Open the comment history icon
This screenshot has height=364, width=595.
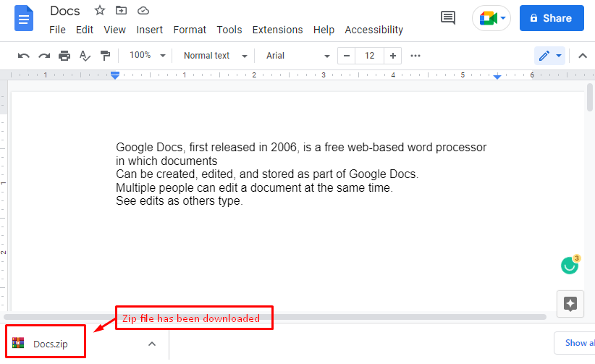click(x=448, y=17)
